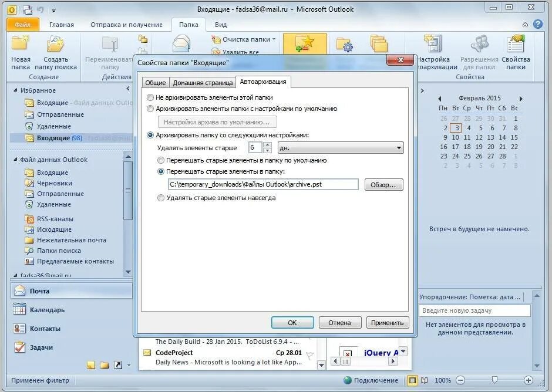The height and width of the screenshot is (392, 552).
Task: Click the New Folder (Новая папка) icon
Action: coord(21,44)
